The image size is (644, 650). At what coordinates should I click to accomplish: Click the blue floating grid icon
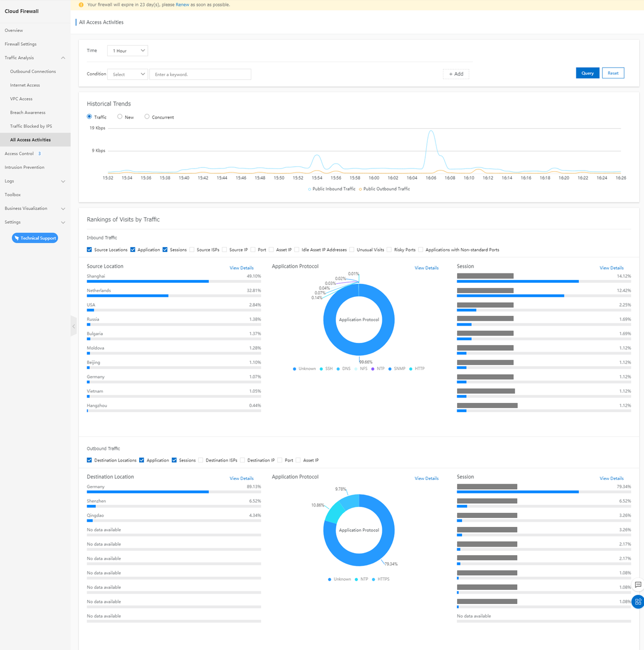638,602
